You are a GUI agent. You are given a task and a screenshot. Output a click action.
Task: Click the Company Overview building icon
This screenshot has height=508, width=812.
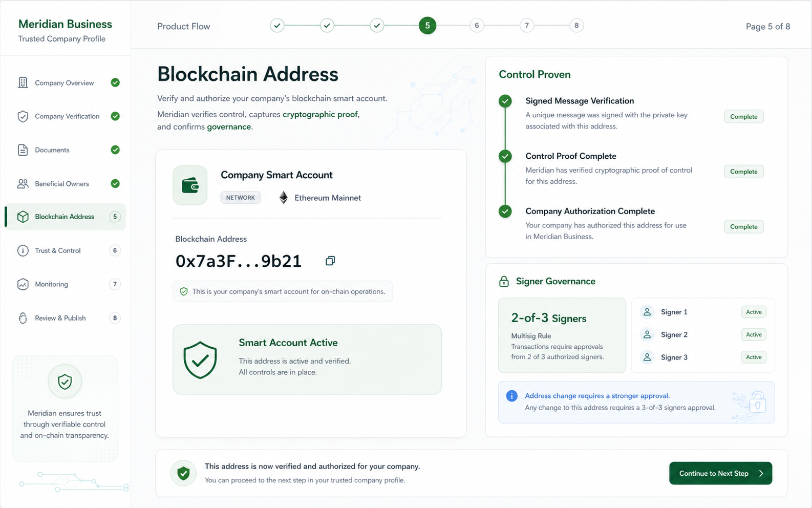(x=23, y=82)
